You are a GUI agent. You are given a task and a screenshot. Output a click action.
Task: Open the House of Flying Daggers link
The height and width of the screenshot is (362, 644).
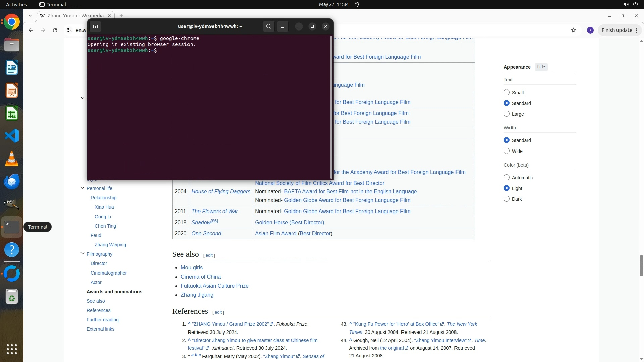pyautogui.click(x=220, y=192)
